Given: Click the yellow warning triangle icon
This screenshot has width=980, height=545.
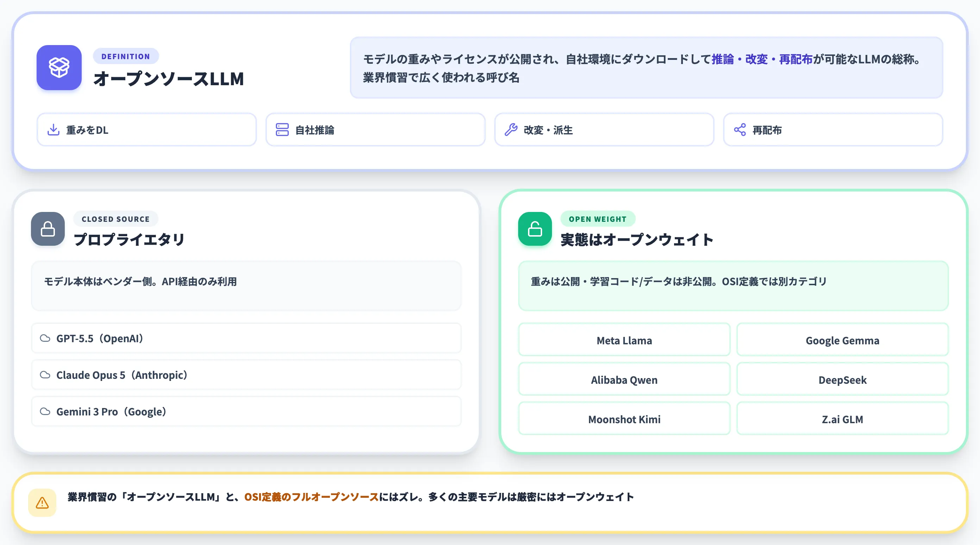Looking at the screenshot, I should pyautogui.click(x=42, y=503).
